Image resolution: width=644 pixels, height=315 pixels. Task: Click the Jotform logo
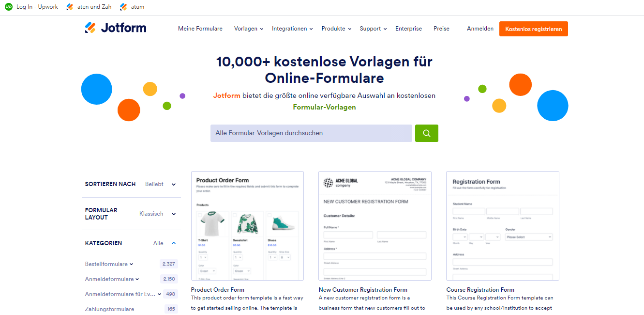(x=115, y=28)
